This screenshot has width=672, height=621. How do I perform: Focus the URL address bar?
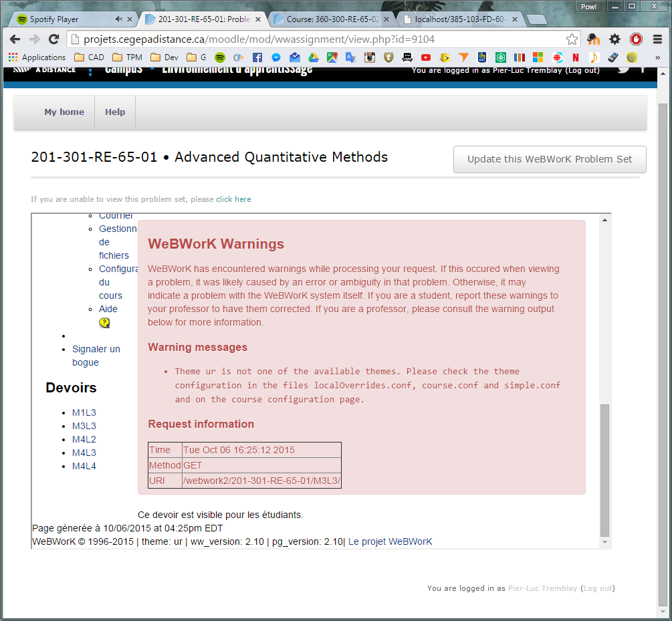pyautogui.click(x=314, y=39)
